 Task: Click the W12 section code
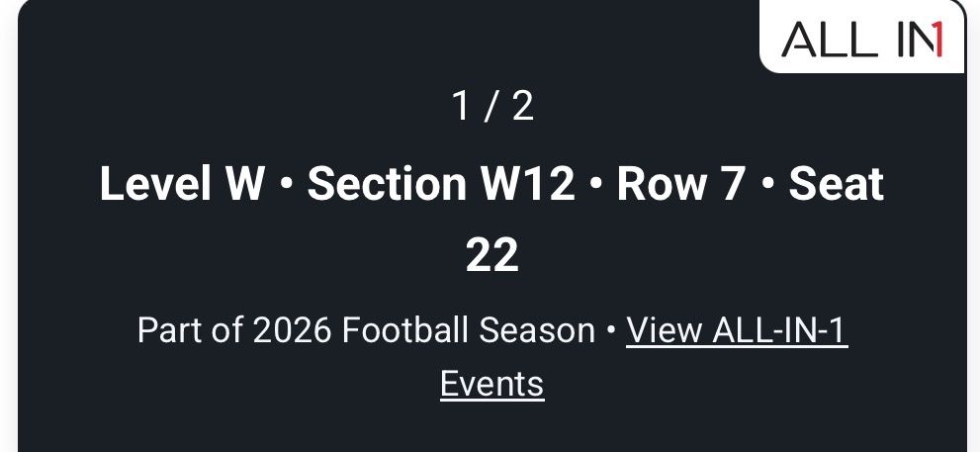coord(527,184)
